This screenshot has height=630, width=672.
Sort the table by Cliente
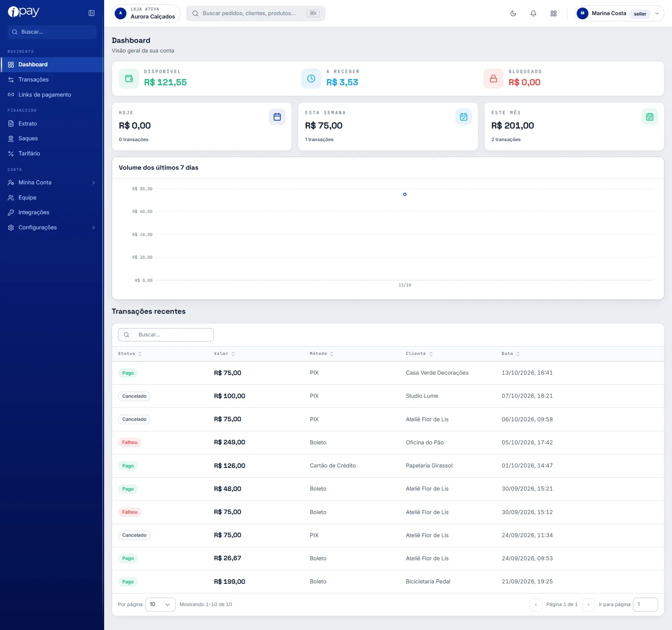click(419, 354)
